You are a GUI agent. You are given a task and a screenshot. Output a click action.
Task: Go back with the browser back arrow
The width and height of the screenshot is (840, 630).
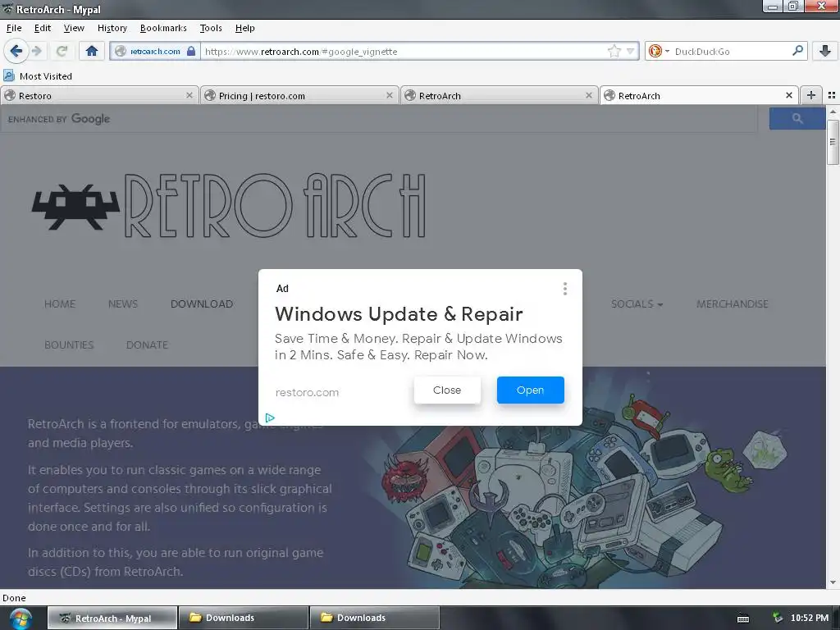(16, 51)
